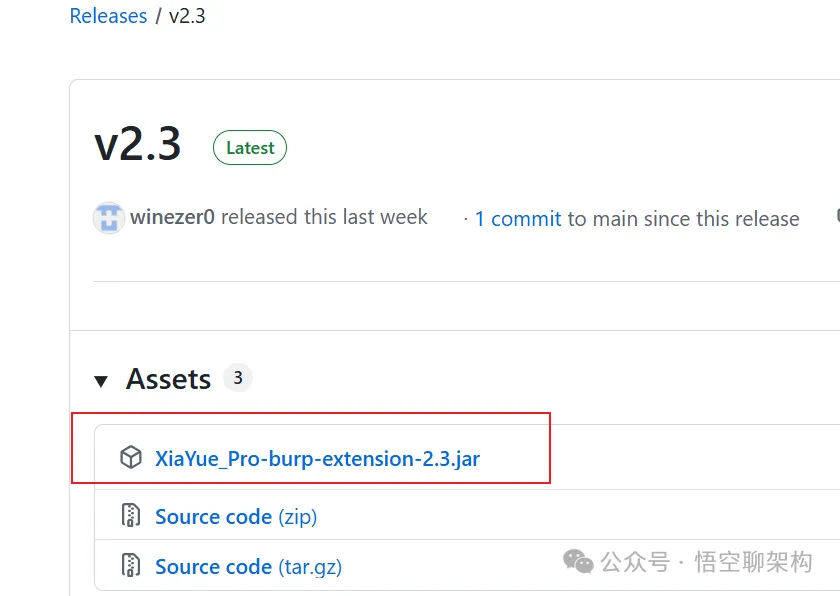This screenshot has width=840, height=596.
Task: Open the winezer0 username profile link
Action: (x=172, y=217)
